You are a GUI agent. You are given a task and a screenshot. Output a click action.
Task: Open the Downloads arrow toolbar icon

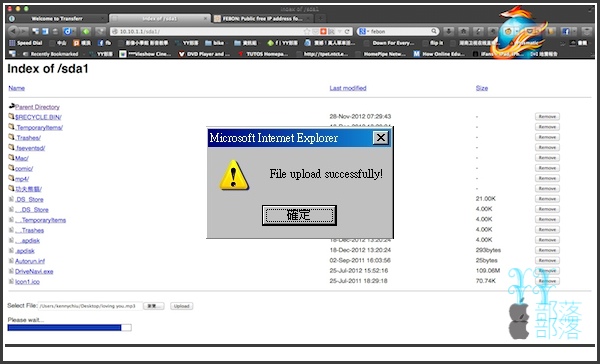point(448,31)
